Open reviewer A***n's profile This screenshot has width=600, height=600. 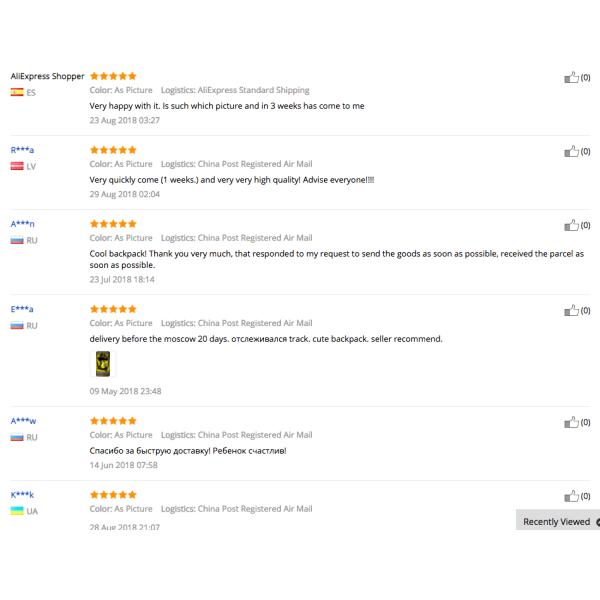[23, 224]
